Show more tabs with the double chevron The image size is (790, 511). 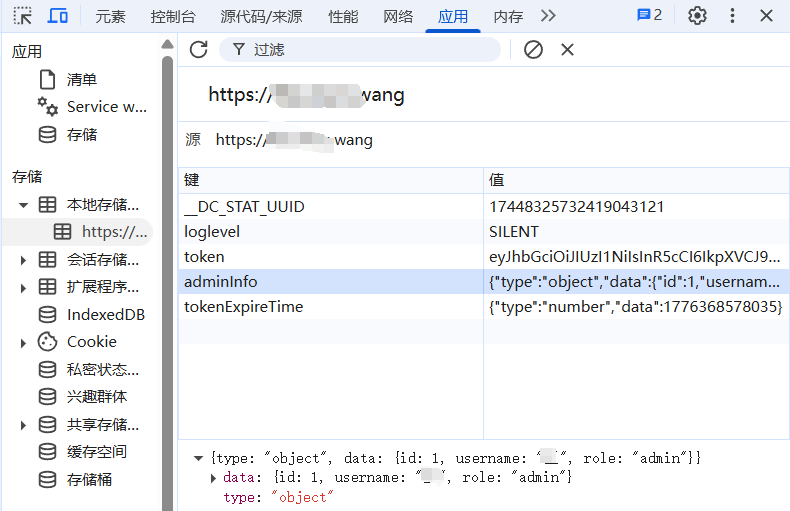[548, 16]
